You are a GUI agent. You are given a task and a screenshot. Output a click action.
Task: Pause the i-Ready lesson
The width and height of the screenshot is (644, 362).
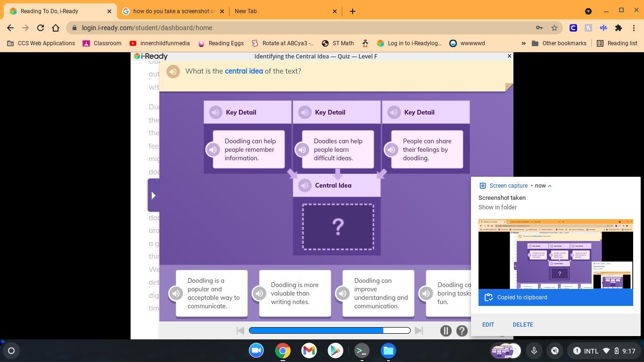tap(446, 330)
